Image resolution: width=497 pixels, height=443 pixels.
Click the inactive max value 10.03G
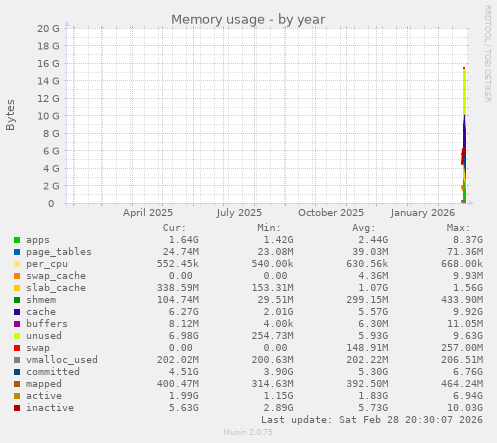tap(465, 408)
